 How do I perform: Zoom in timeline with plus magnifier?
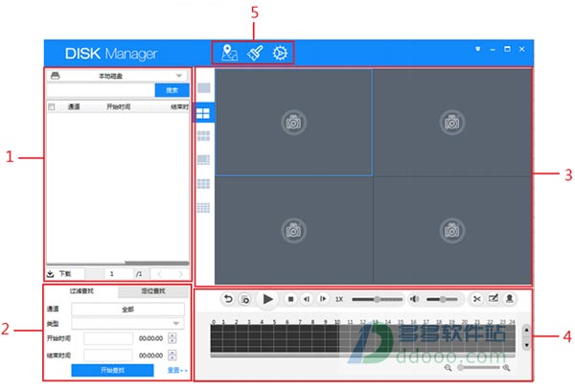[506, 367]
